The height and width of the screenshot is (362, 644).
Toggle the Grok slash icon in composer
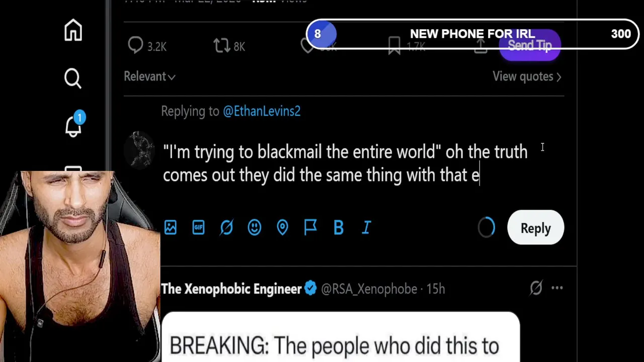[226, 227]
